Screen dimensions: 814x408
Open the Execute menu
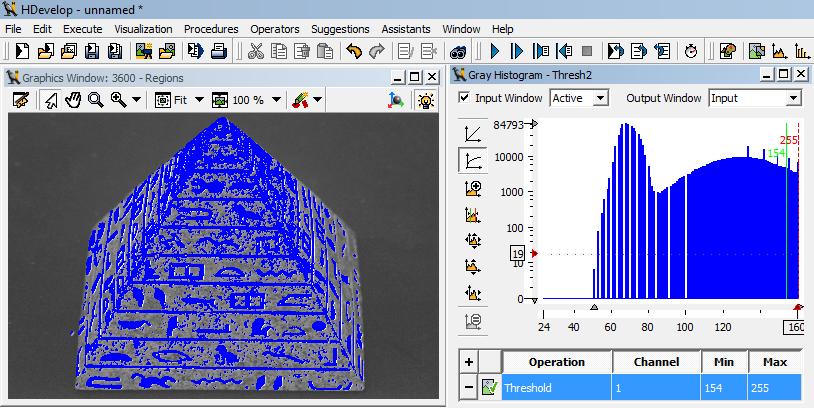pyautogui.click(x=83, y=29)
